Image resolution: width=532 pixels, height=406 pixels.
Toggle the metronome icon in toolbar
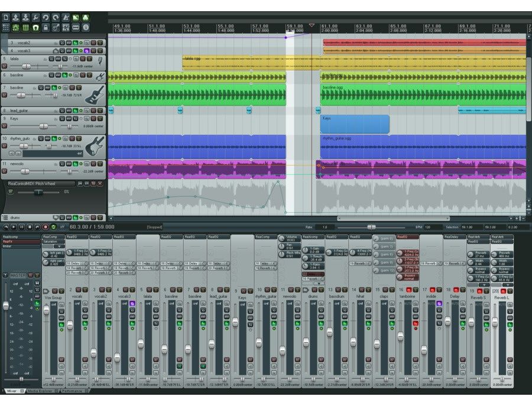[66, 18]
